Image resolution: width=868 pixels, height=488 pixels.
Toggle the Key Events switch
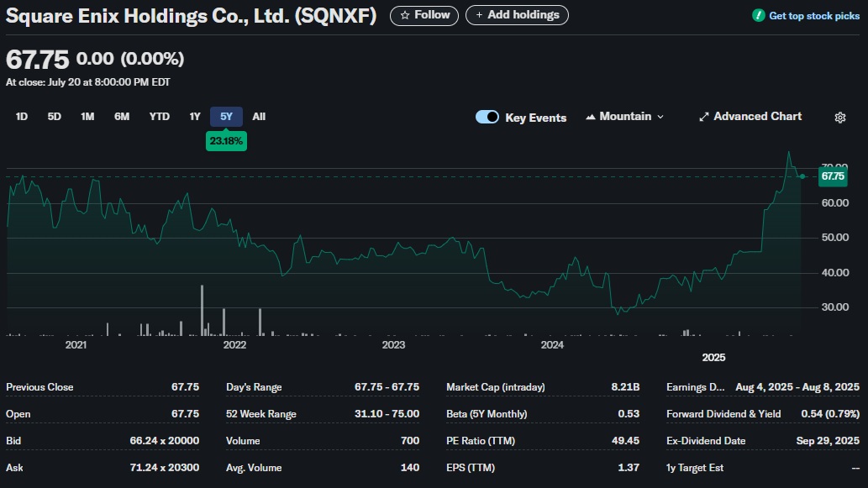tap(487, 117)
